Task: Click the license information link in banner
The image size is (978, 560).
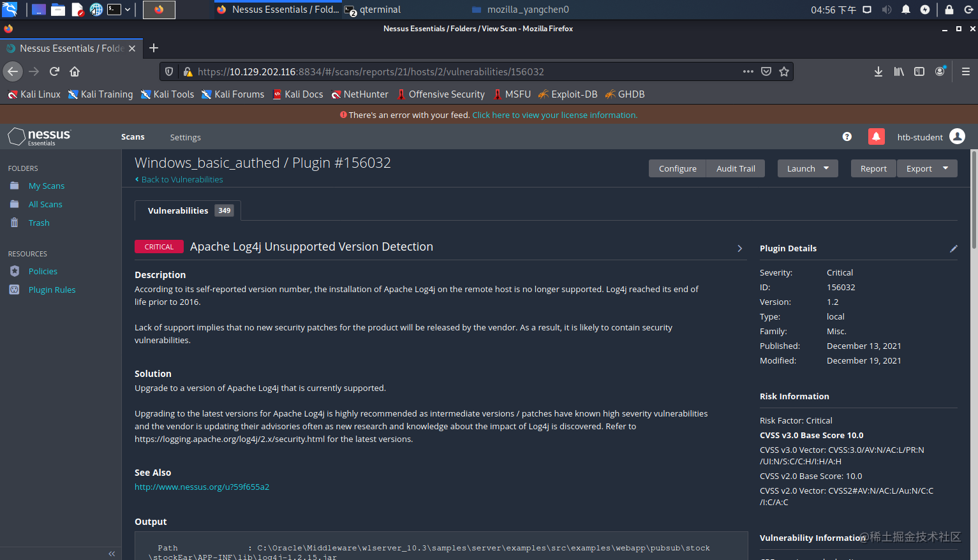Action: 554,115
